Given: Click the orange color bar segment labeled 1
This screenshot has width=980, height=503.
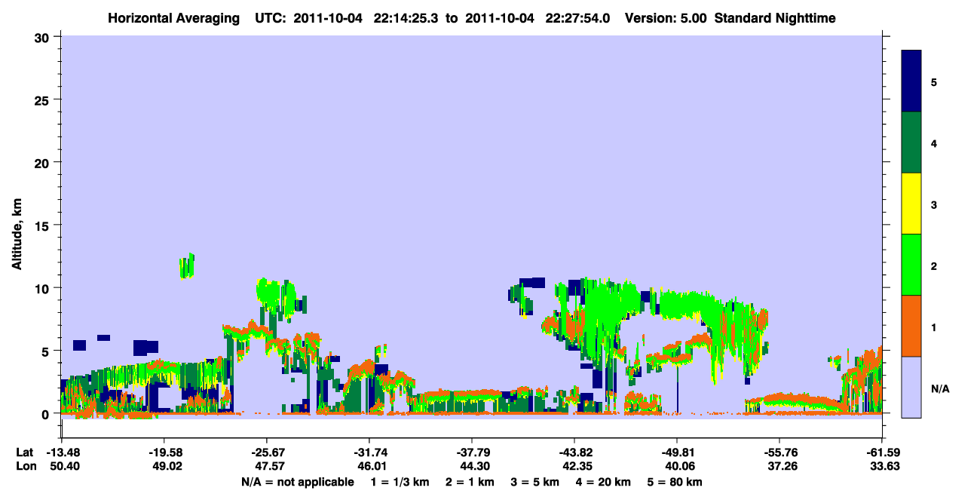Looking at the screenshot, I should (911, 326).
